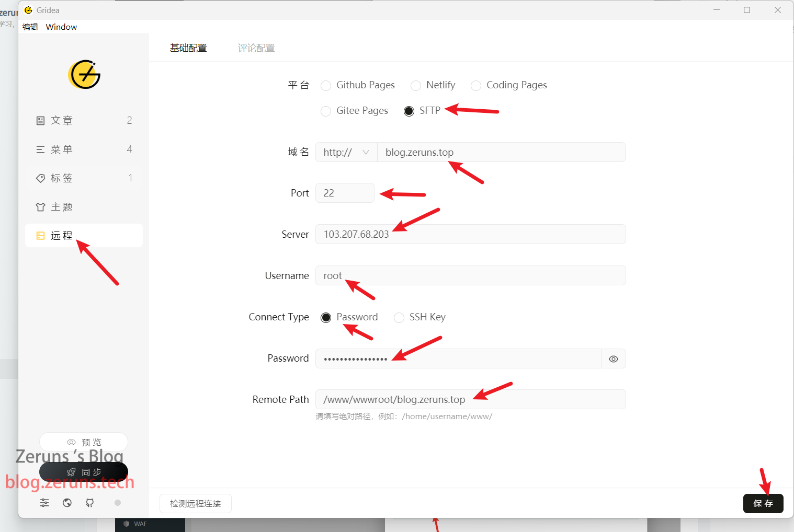Click the domain field blog.zeruns.top

pos(501,152)
